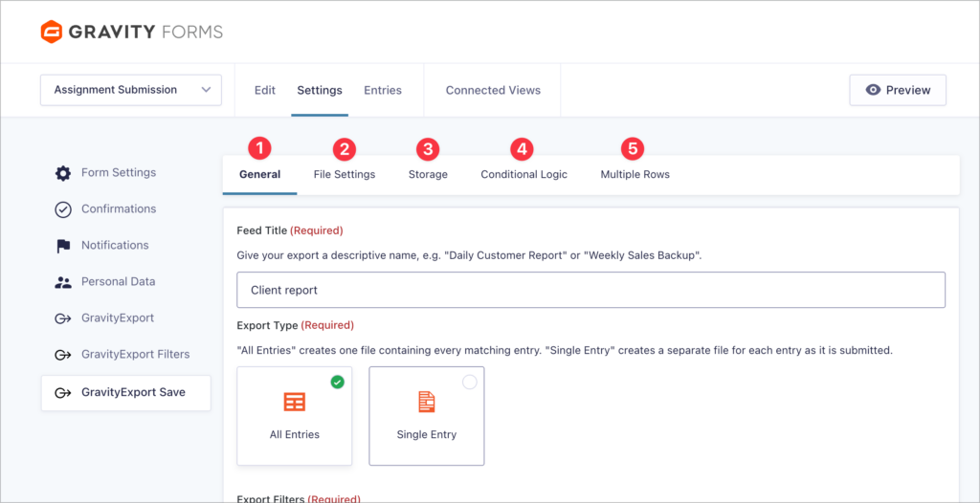Click the eye icon in Preview button
Viewport: 980px width, 503px height.
(873, 90)
